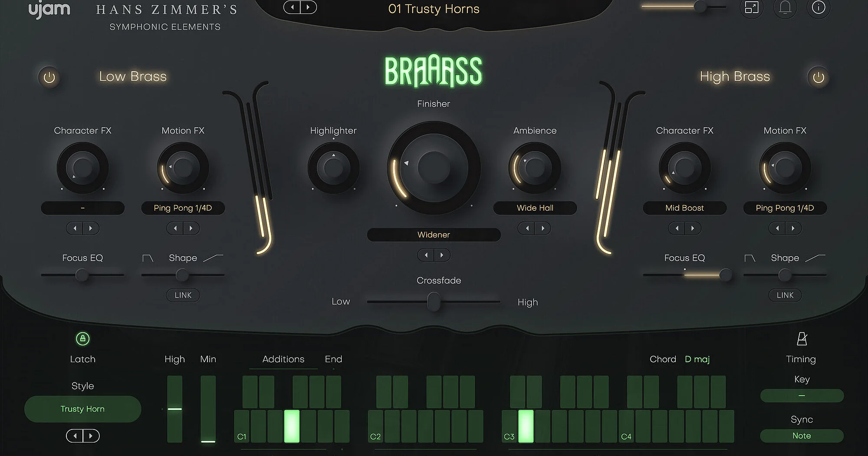Viewport: 868px width, 456px height.
Task: Enable LINK under the Low Brass Shape slider
Action: (183, 295)
